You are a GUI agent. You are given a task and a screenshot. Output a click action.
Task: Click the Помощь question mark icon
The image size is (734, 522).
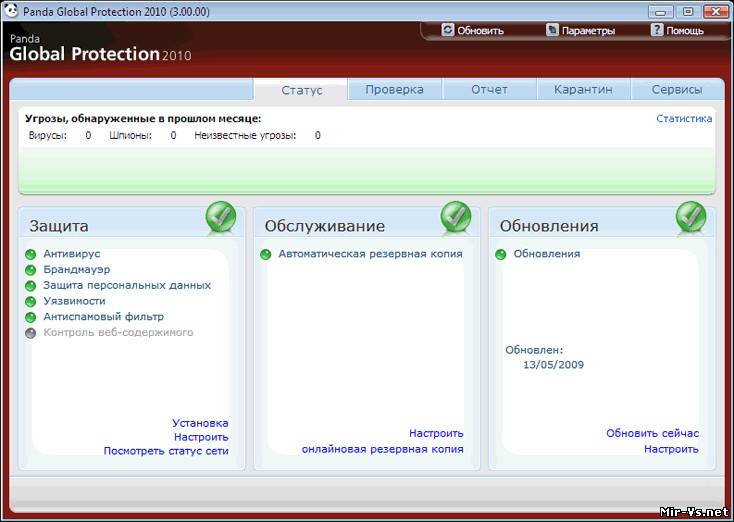pos(657,30)
